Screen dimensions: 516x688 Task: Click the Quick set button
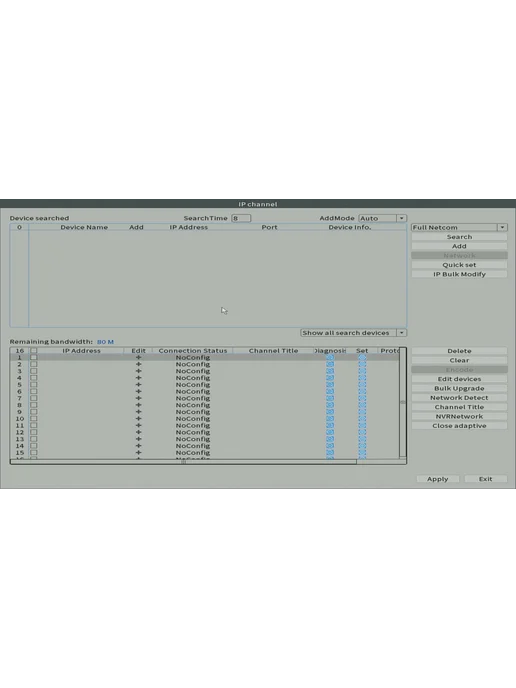coord(459,265)
